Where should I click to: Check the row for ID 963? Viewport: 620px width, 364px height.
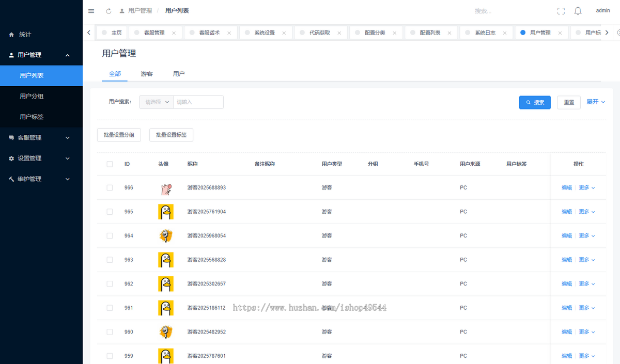pyautogui.click(x=110, y=260)
